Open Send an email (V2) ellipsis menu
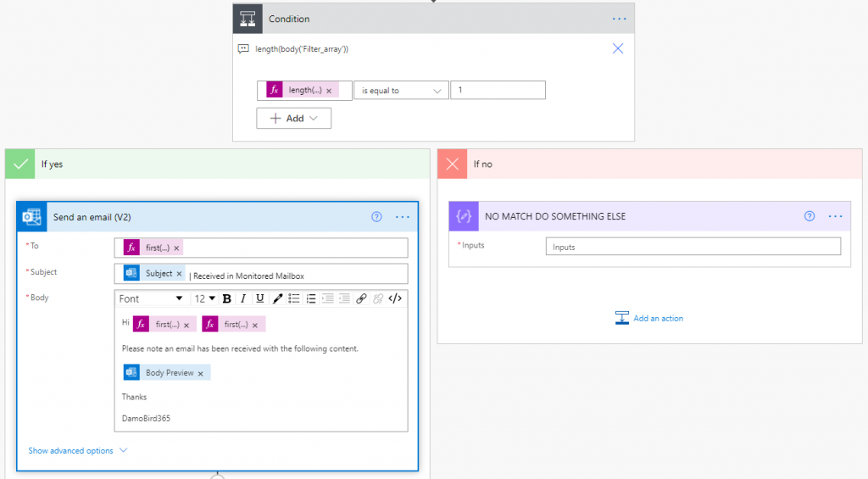The image size is (868, 479). (402, 217)
